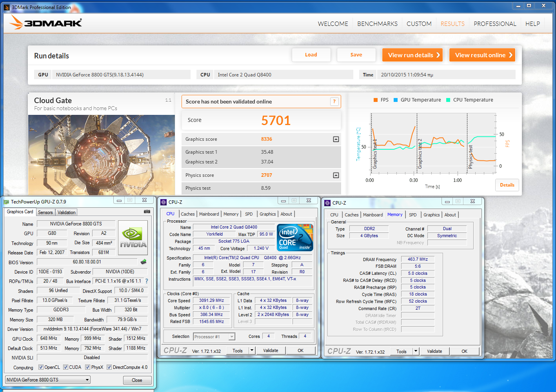Toggle GPU Temperature legend swatch

(396, 100)
